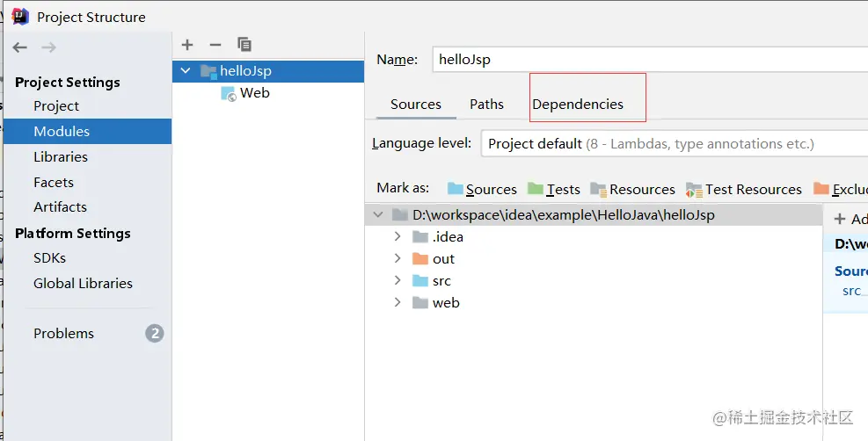Click the Platform Settings heading

tap(72, 234)
